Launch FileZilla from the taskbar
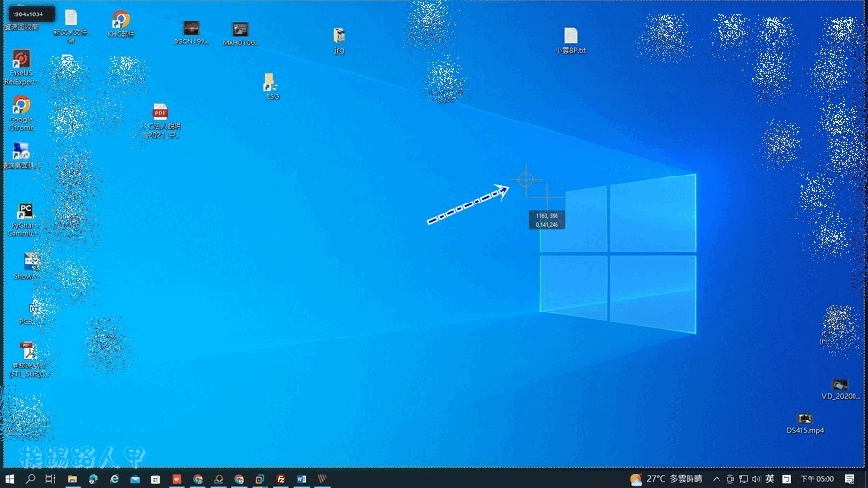Viewport: 868px width, 488px height. coord(281,478)
